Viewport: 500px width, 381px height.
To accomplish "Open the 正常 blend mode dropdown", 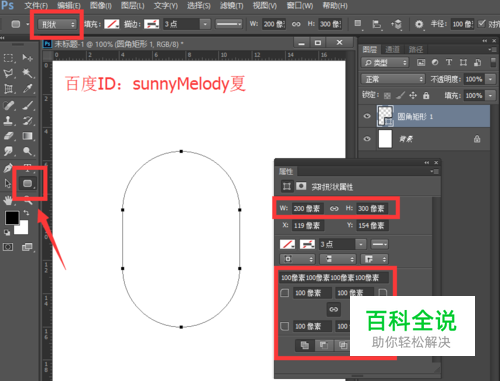I will click(x=393, y=79).
